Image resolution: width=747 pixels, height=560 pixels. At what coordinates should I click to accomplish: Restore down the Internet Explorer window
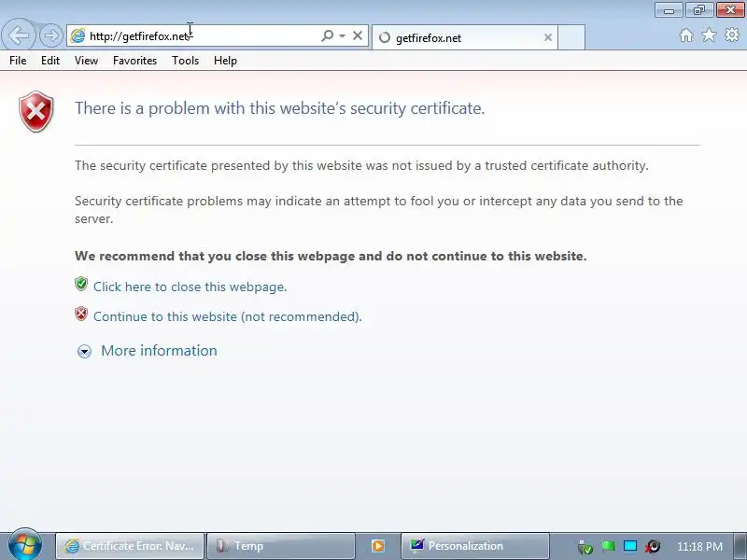click(698, 10)
